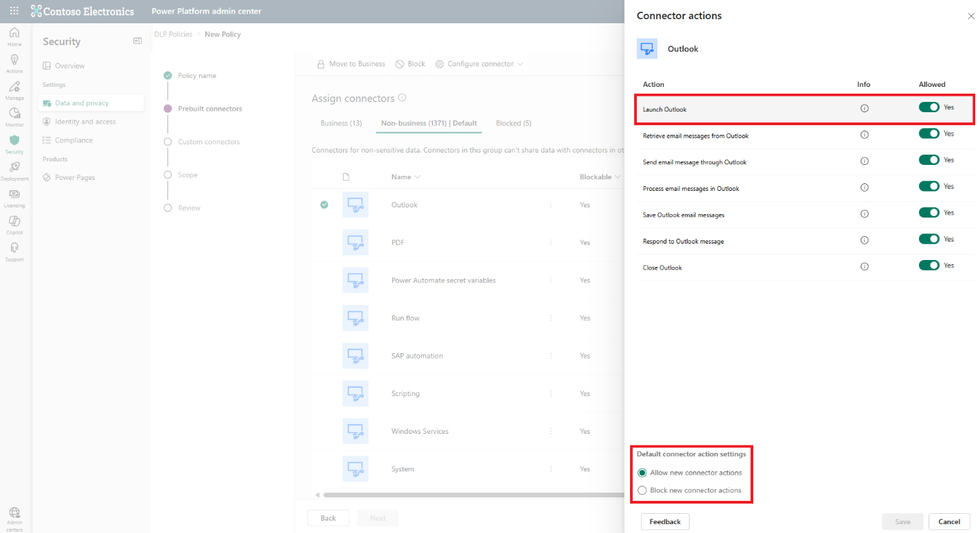
Task: Toggle Save Outlook email messages switch
Action: coord(929,213)
